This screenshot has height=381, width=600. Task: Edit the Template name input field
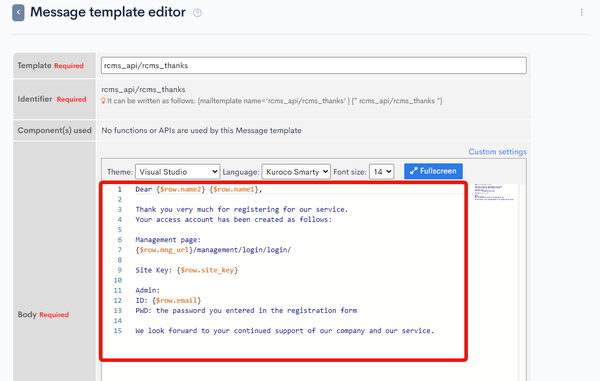pyautogui.click(x=314, y=65)
